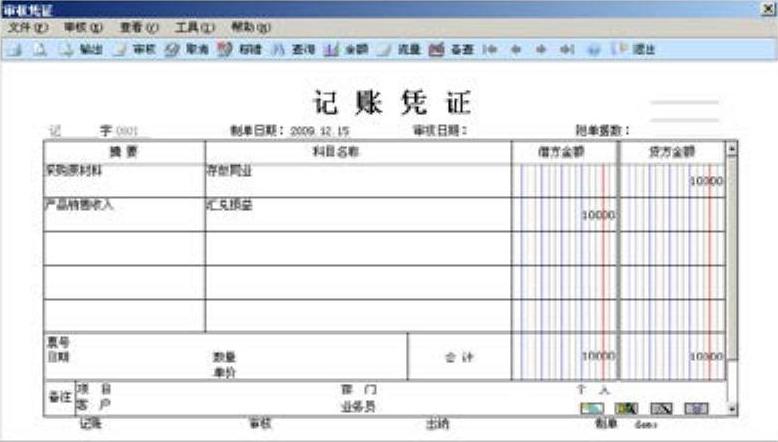Select the 存放同业 account cell
The width and height of the screenshot is (778, 442).
tap(358, 181)
